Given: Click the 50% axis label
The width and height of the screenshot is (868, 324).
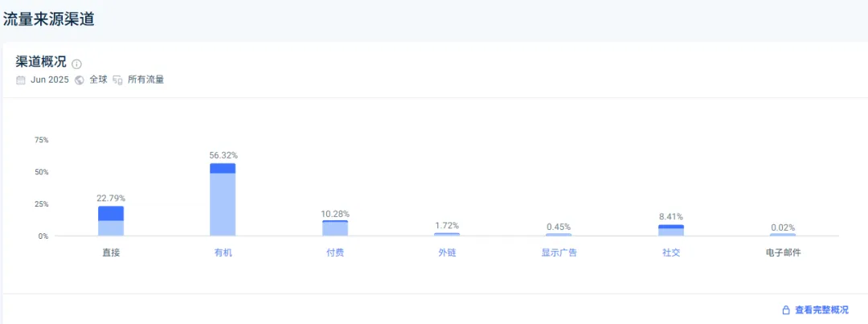Looking at the screenshot, I should point(42,172).
